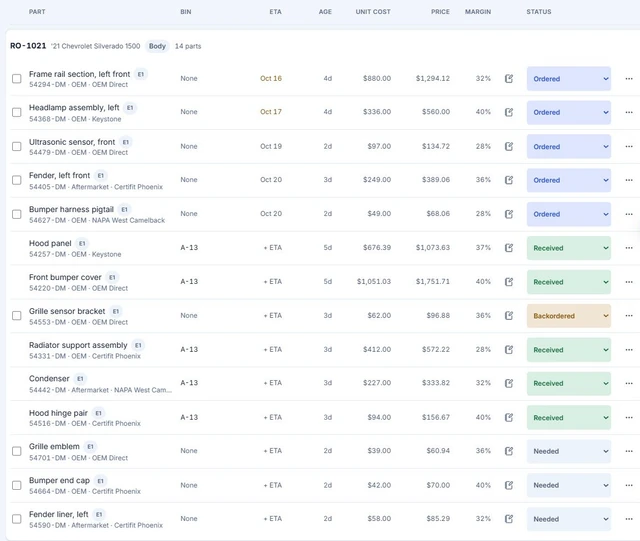Sort by the BIN column header

pyautogui.click(x=186, y=12)
